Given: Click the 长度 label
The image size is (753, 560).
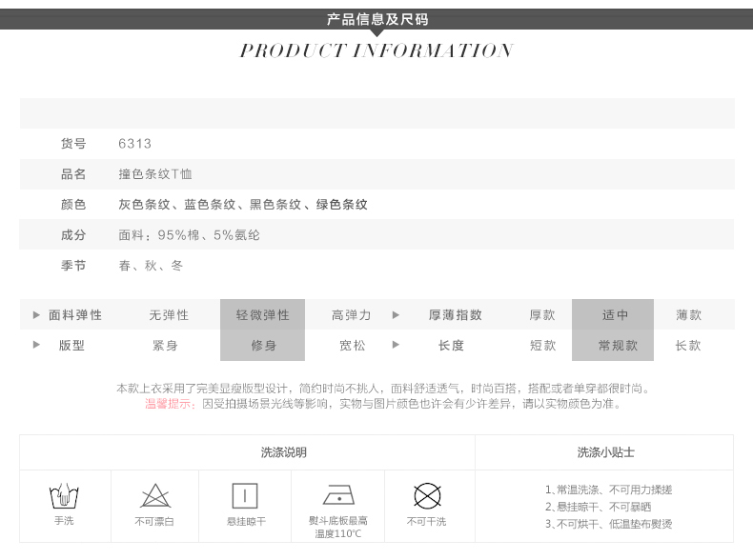Looking at the screenshot, I should point(451,345).
